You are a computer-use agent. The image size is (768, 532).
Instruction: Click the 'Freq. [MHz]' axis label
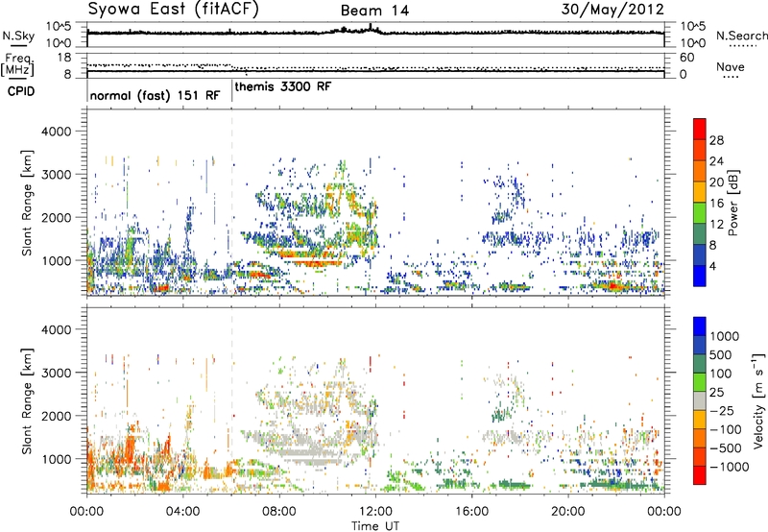click(17, 65)
